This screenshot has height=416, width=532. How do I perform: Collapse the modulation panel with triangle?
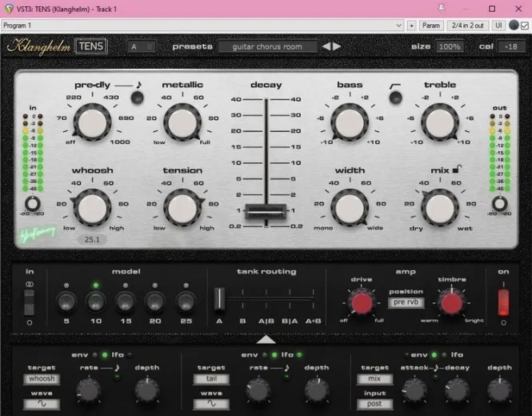(x=266, y=338)
